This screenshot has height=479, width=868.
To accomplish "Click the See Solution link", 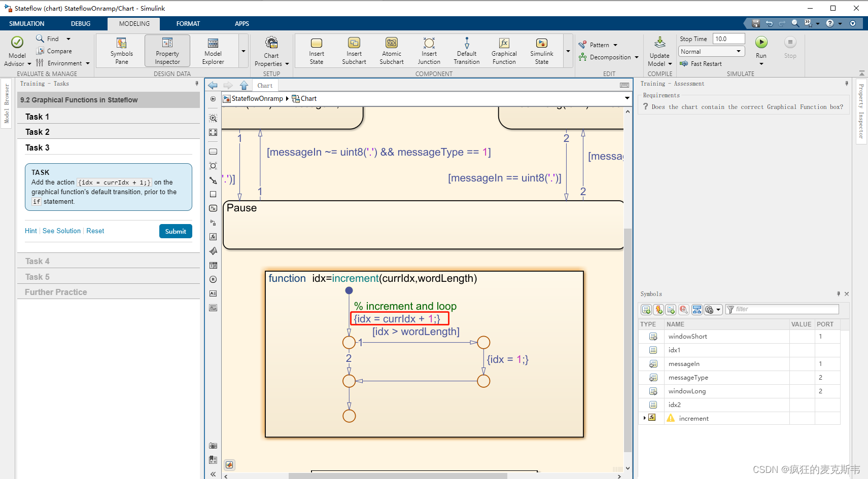I will (x=61, y=231).
